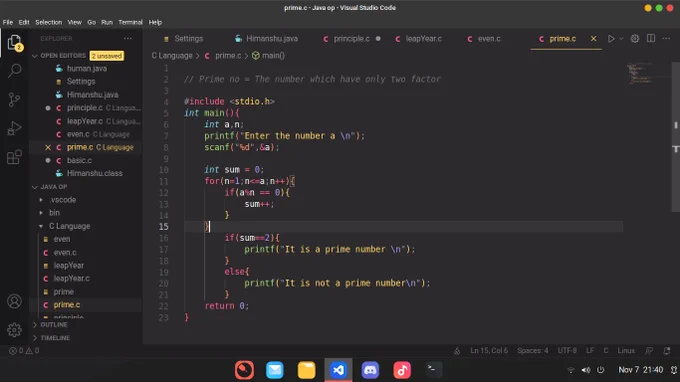This screenshot has width=680, height=382.
Task: Open basic.c from Open Editors
Action: pyautogui.click(x=79, y=160)
